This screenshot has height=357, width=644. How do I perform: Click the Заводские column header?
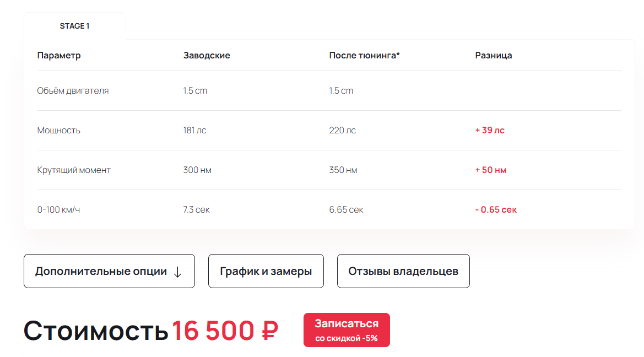click(x=207, y=56)
